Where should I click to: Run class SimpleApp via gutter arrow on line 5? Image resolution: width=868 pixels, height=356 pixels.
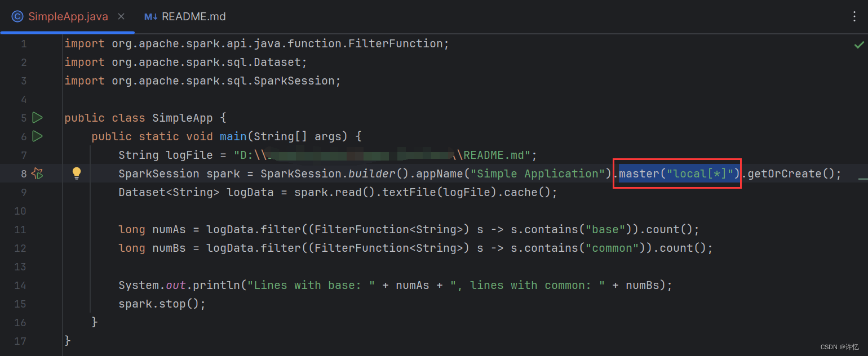37,118
